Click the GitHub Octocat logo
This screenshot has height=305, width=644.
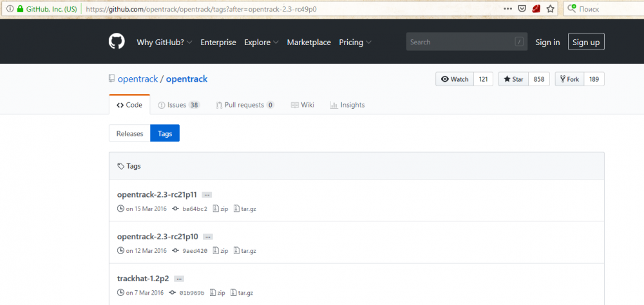(117, 42)
